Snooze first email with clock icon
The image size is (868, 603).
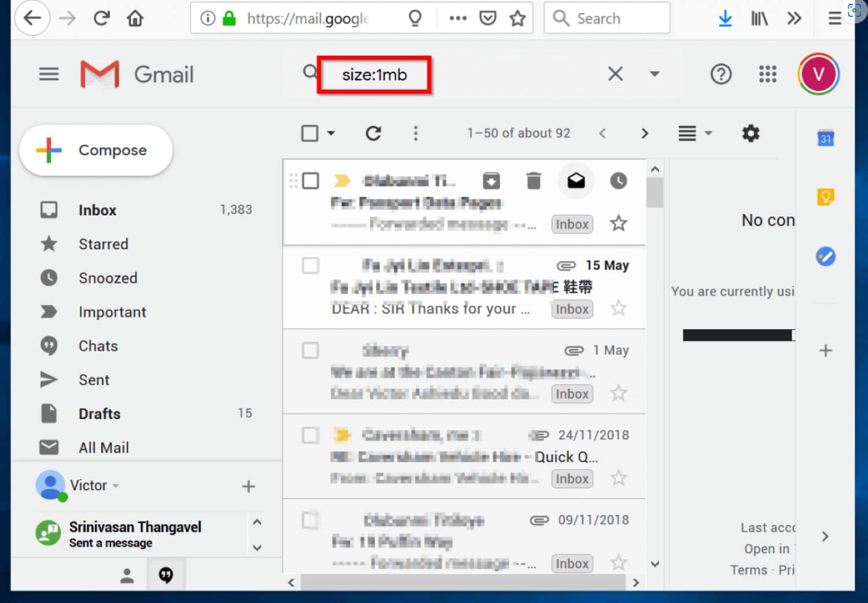[x=618, y=181]
